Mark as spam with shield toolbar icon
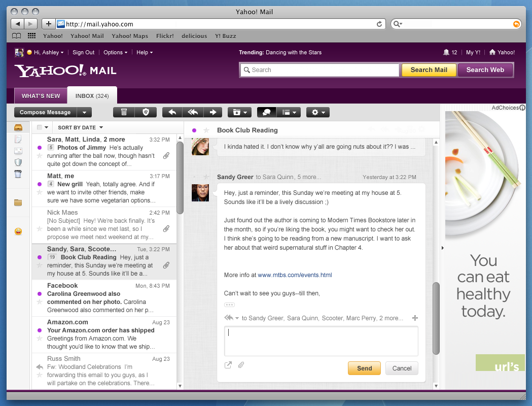532x406 pixels. tap(146, 112)
